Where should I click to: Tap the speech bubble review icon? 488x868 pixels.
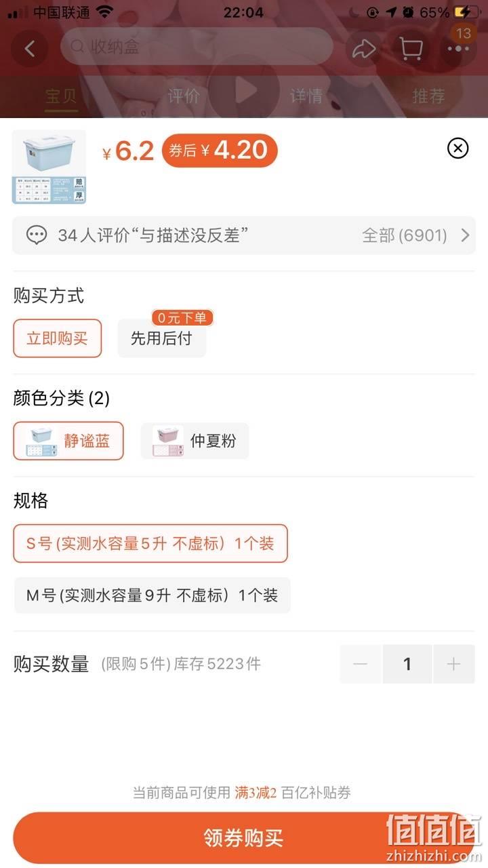coord(37,235)
